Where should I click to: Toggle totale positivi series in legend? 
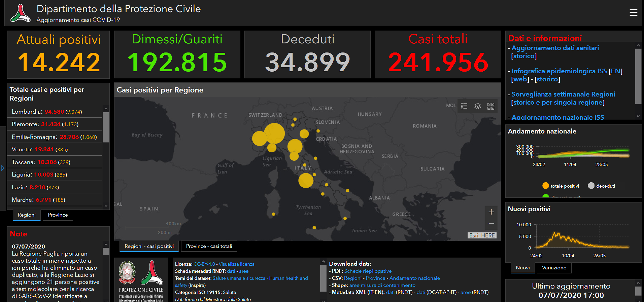pyautogui.click(x=561, y=186)
